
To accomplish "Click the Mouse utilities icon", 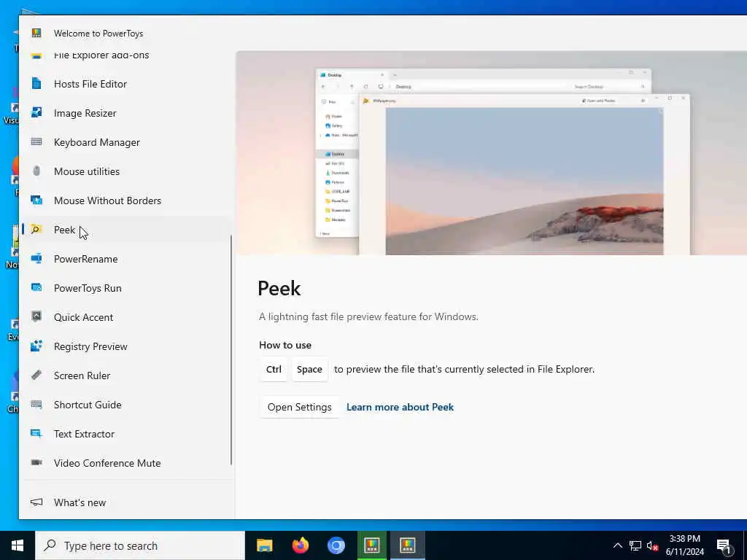I will pyautogui.click(x=36, y=171).
